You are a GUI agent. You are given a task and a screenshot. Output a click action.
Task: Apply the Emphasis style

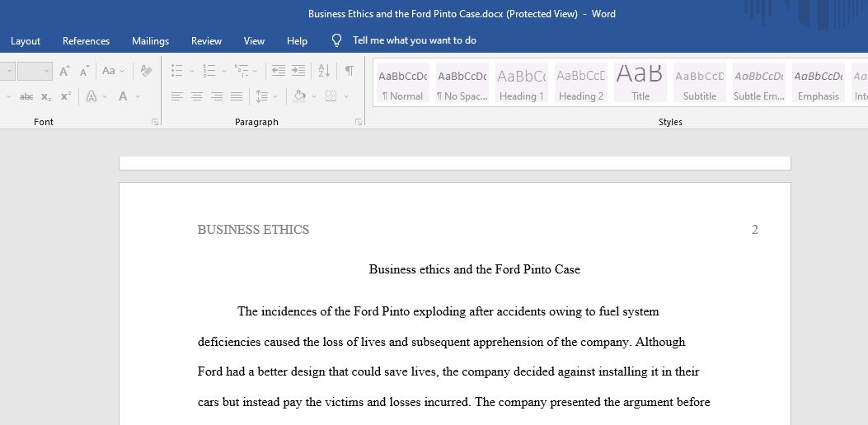coord(819,82)
